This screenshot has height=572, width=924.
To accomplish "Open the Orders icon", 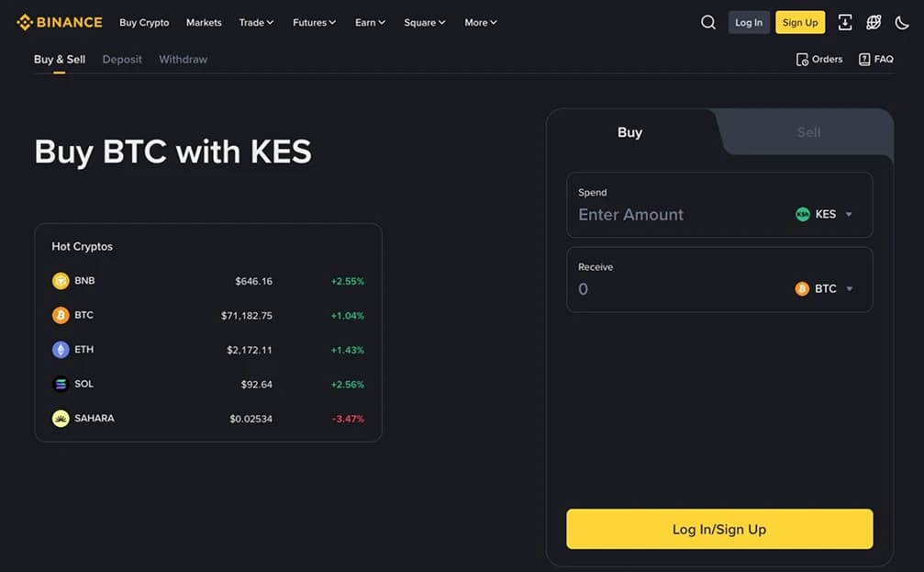I will pos(802,59).
